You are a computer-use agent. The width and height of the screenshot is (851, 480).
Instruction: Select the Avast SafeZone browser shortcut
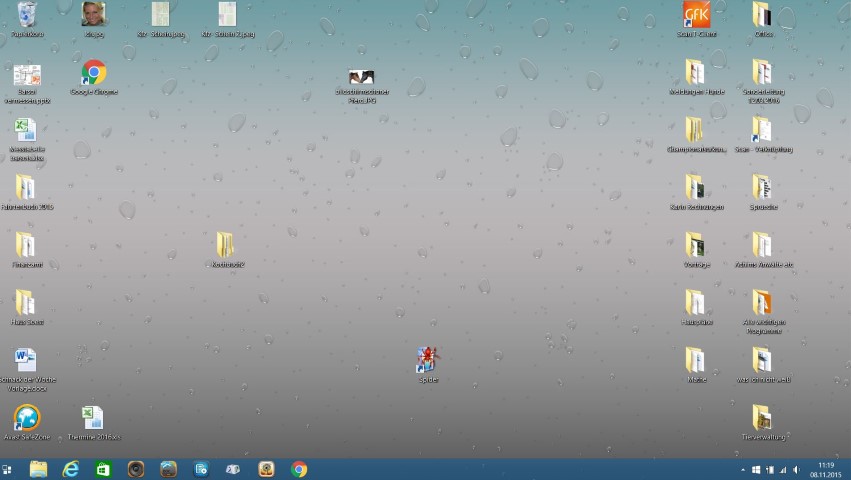click(27, 418)
